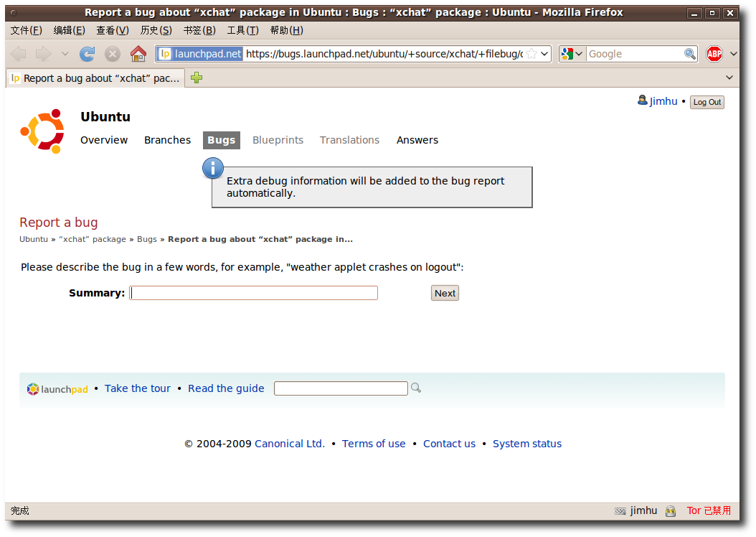
Task: Open the System status link
Action: [527, 444]
